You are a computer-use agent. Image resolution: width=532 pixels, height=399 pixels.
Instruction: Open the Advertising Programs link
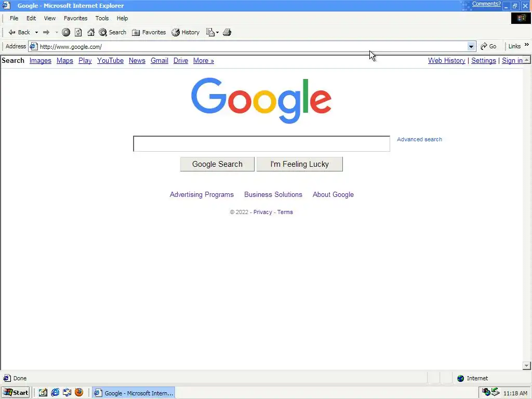[x=202, y=194]
